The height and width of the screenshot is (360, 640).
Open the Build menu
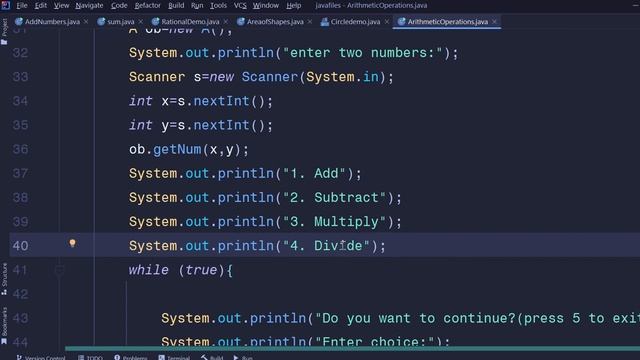click(x=176, y=5)
